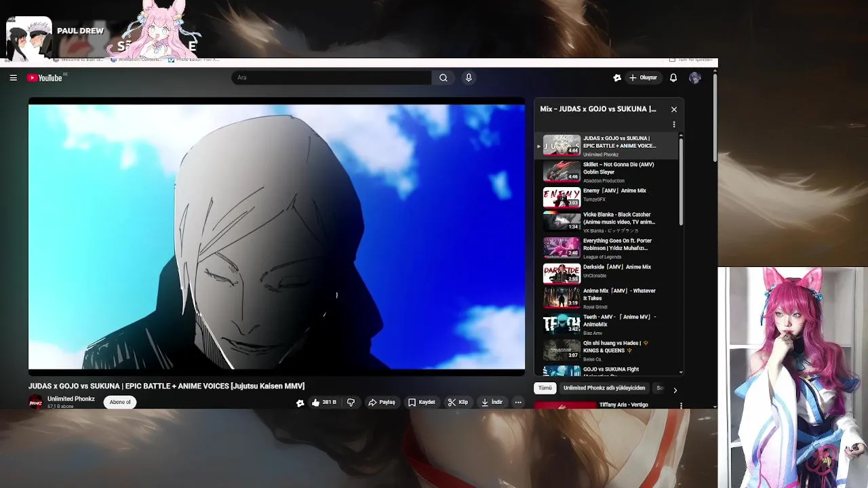Play Everything Goes On ft. Porter Robinson
868x488 pixels.
click(607, 248)
